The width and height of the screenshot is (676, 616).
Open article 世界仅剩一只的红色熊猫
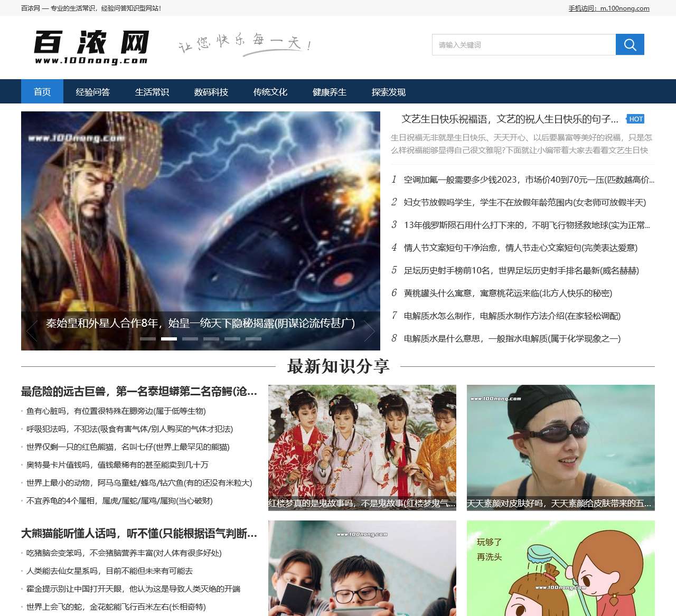tap(128, 447)
